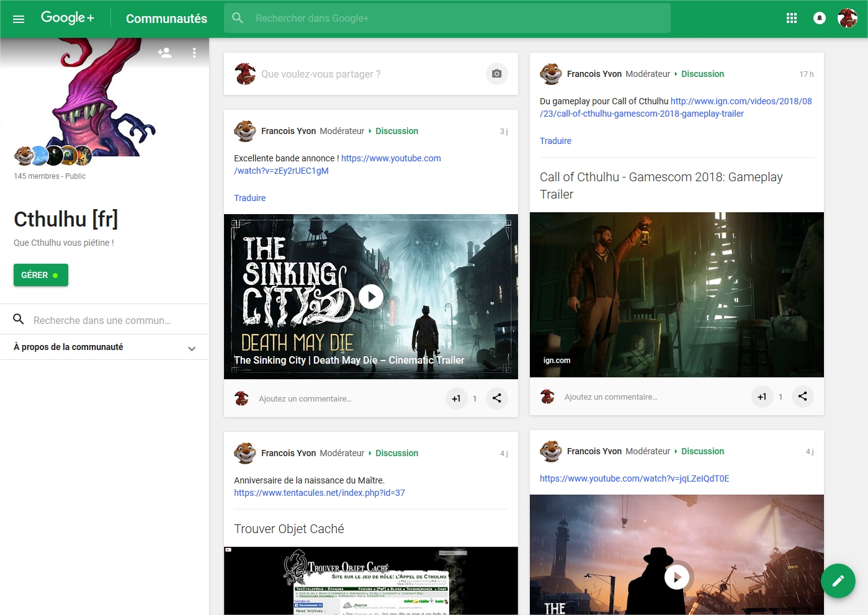The height and width of the screenshot is (615, 868).
Task: Open the Google apps grid
Action: [792, 19]
